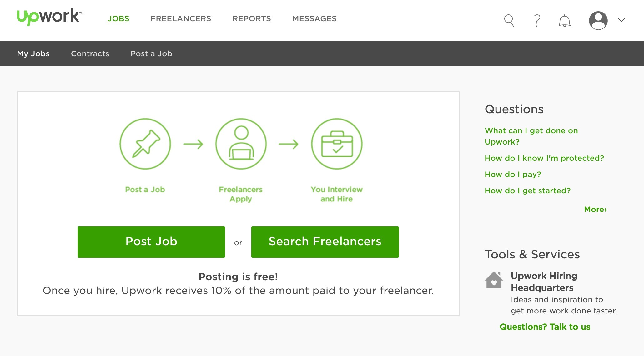
Task: Select the Contracts tab
Action: point(90,54)
